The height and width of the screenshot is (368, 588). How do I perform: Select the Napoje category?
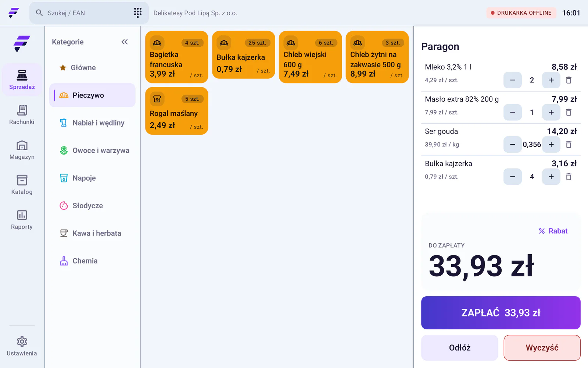pos(92,178)
